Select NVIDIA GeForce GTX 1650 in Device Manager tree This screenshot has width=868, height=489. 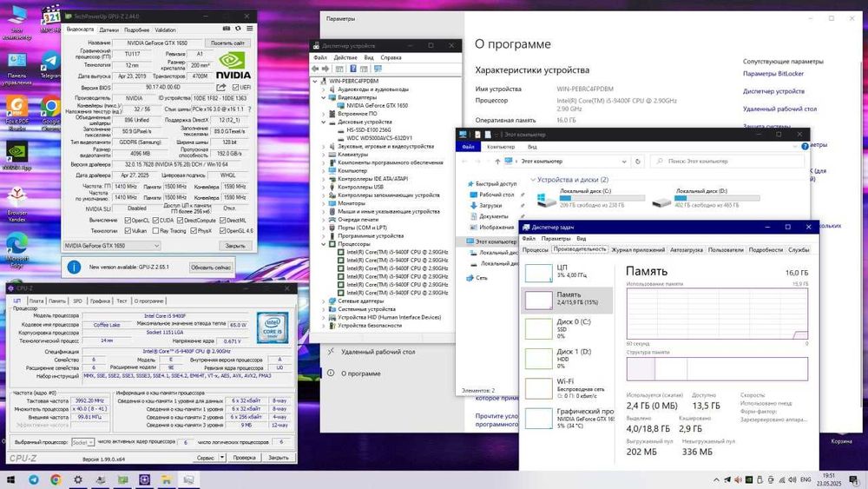coord(377,105)
